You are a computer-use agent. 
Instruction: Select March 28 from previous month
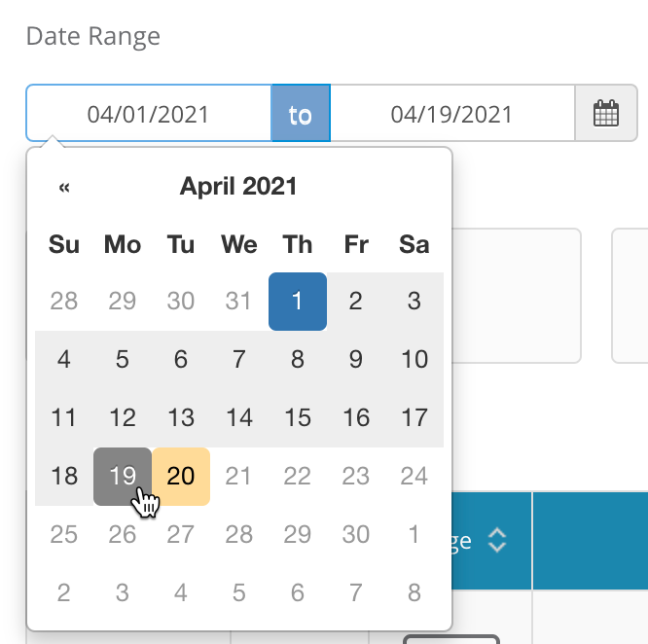(x=64, y=302)
